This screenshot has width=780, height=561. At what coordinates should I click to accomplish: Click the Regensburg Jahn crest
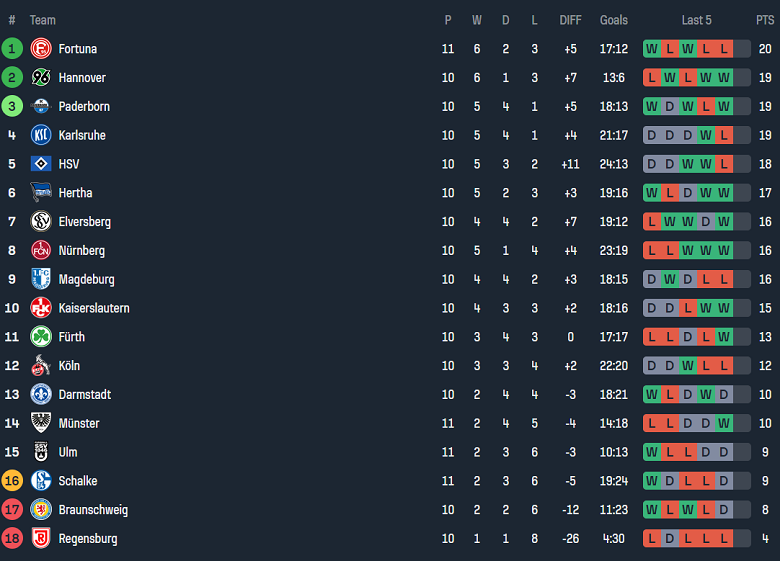pyautogui.click(x=41, y=538)
